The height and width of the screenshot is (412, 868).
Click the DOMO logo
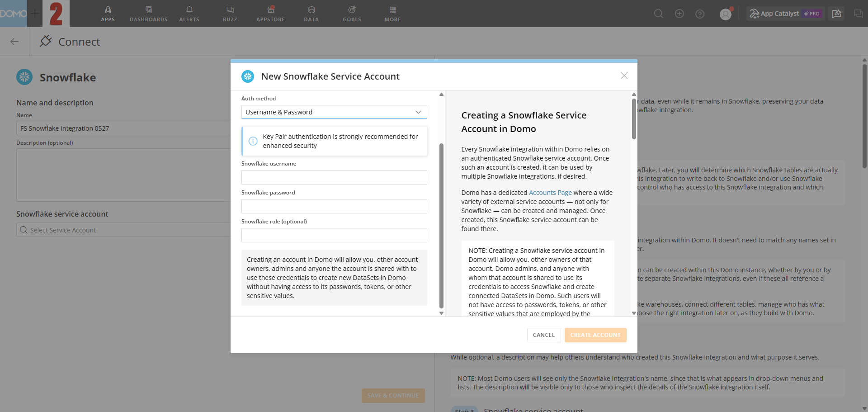click(x=14, y=14)
